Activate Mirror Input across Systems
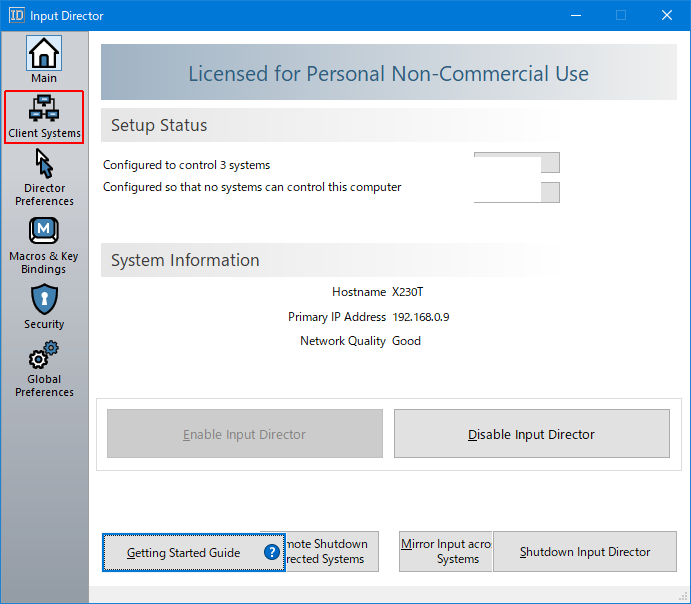691x604 pixels. click(x=446, y=552)
